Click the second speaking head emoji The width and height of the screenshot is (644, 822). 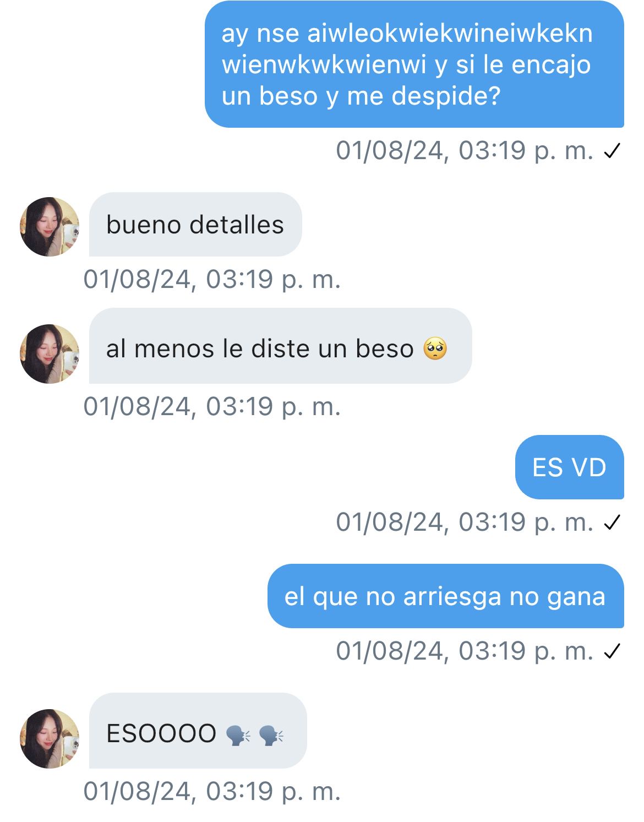[271, 735]
